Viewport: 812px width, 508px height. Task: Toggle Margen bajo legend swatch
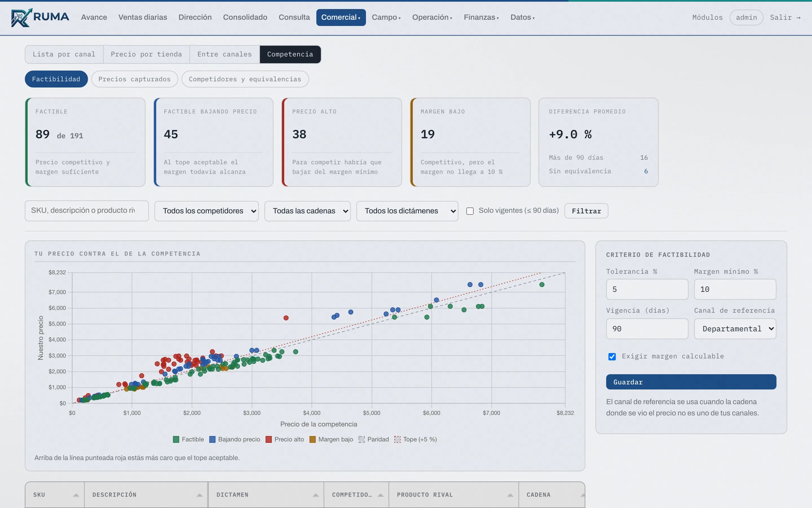(312, 439)
